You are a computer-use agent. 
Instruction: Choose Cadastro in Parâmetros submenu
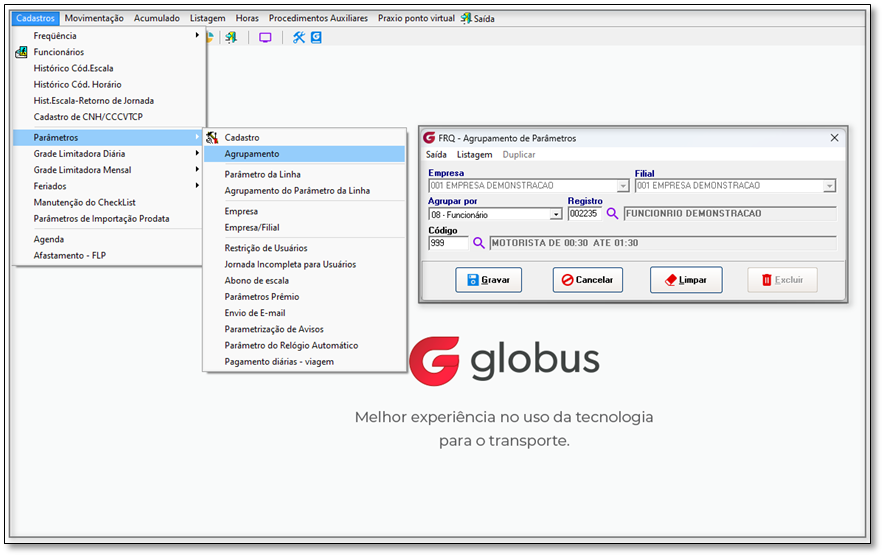304,138
